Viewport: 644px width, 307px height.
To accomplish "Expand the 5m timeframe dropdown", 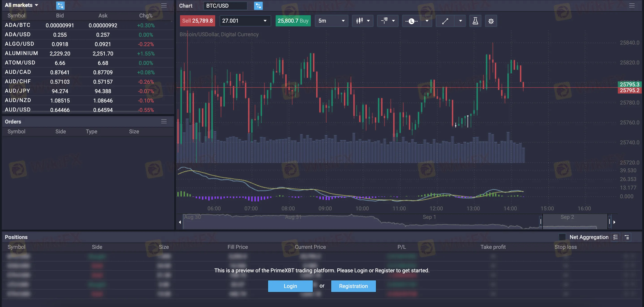I will pyautogui.click(x=331, y=21).
